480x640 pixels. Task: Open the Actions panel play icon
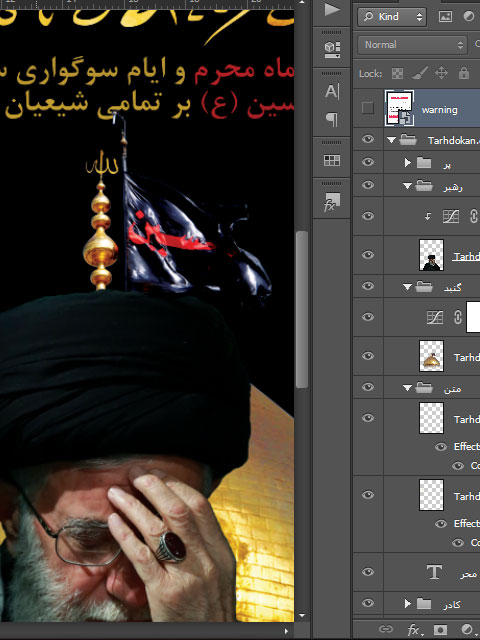(x=331, y=10)
